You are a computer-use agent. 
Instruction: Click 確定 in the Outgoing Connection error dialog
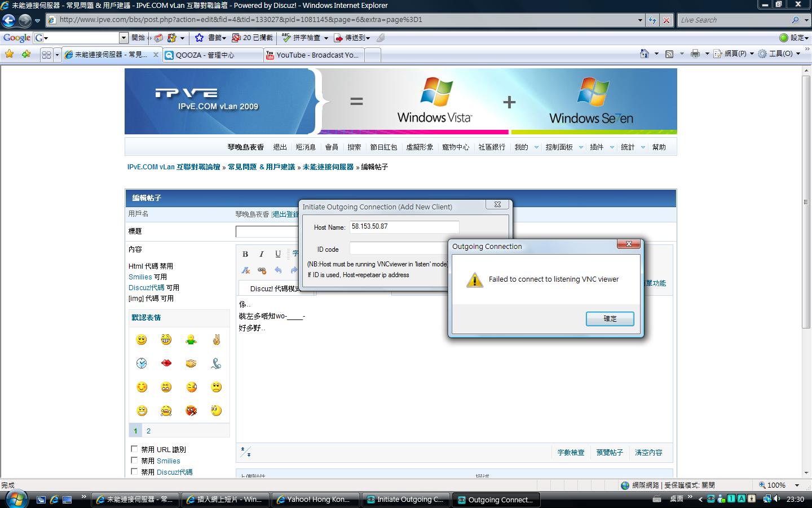[610, 318]
